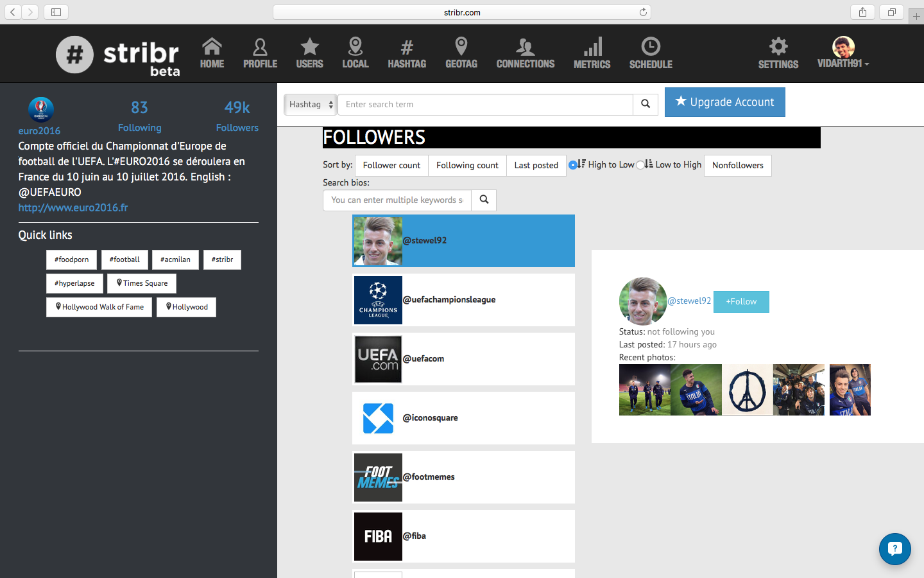Open last recent photo thumbnail

click(850, 390)
